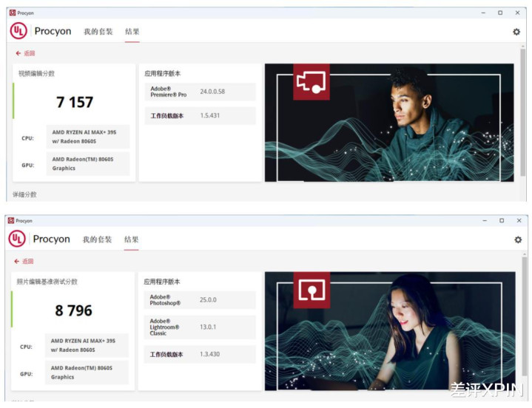Click Adobe Lightroom Classic label
Image resolution: width=532 pixels, height=408 pixels.
[x=164, y=327]
